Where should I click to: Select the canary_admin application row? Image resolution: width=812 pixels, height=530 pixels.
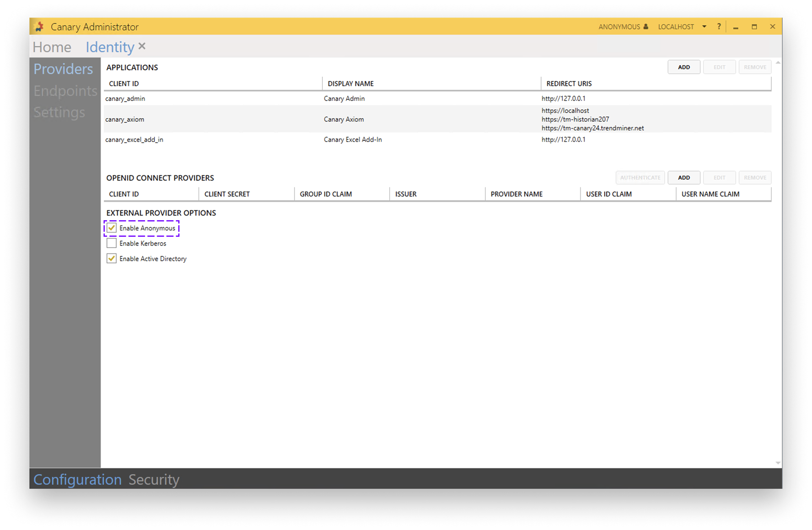tap(437, 99)
